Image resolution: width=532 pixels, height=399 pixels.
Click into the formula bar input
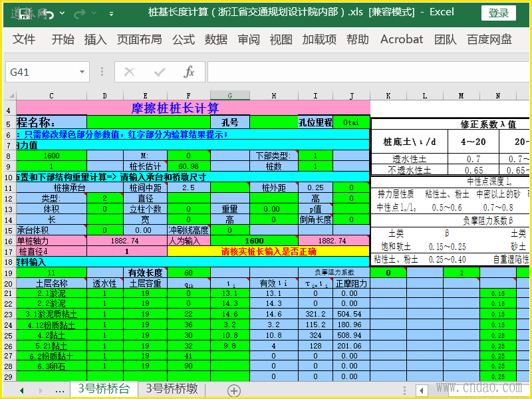pyautogui.click(x=368, y=72)
